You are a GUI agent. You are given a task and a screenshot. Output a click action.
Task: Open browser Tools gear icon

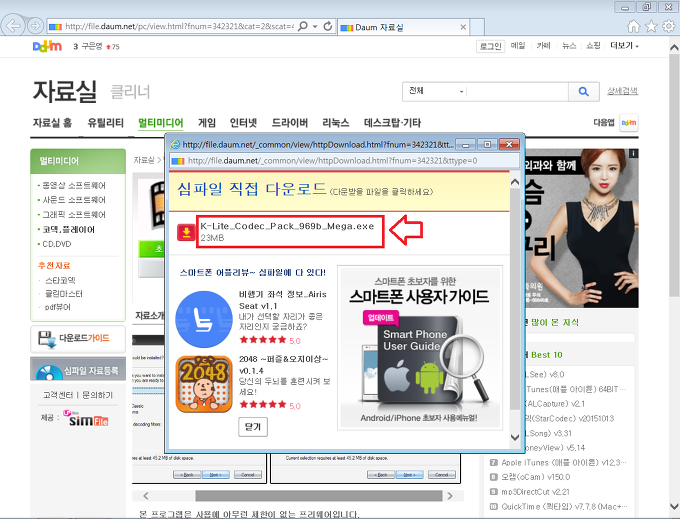pos(669,26)
